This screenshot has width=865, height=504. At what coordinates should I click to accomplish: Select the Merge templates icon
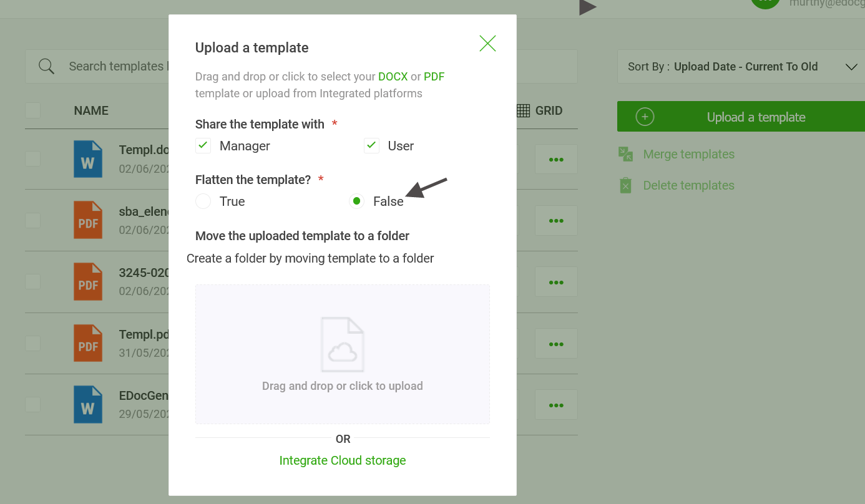pyautogui.click(x=625, y=153)
